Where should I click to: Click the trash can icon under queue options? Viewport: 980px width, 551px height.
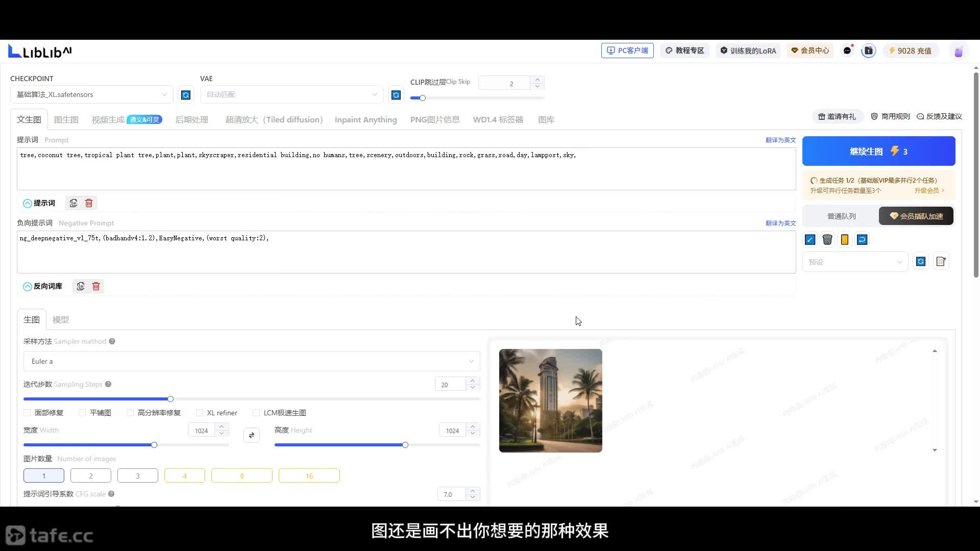pos(827,240)
